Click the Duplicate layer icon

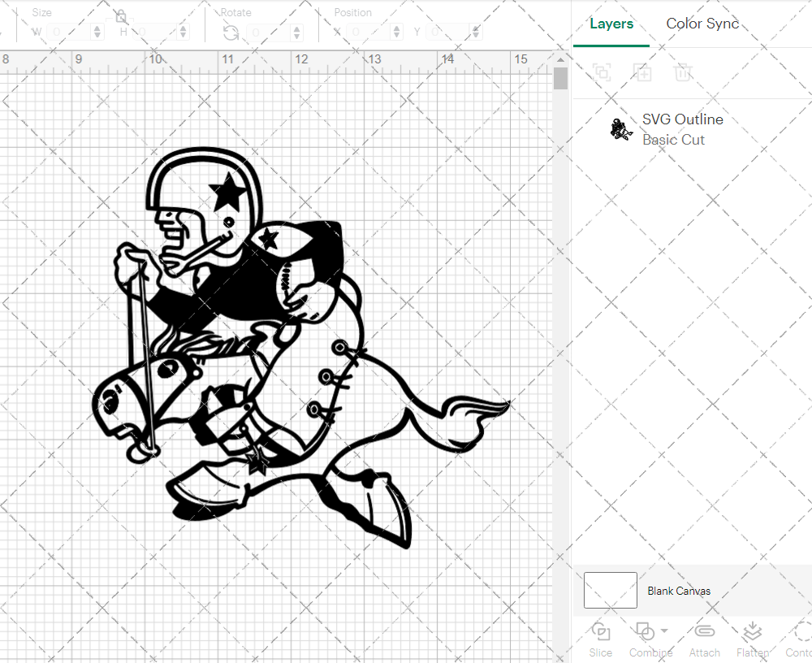643,73
